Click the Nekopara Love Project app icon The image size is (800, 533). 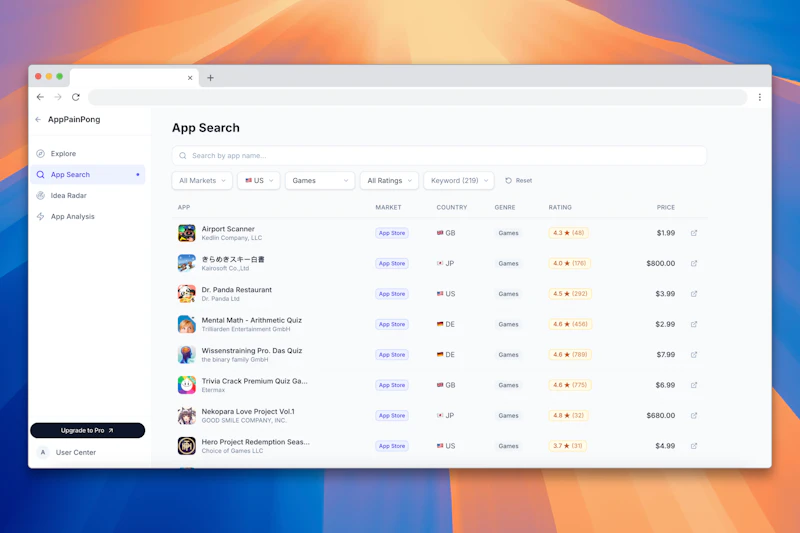click(x=186, y=416)
